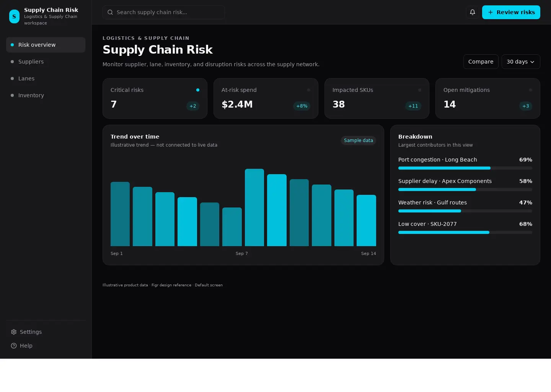Click the Supplier delay Apex Components progress bar
Screen dimensions: 551x392
click(x=465, y=189)
